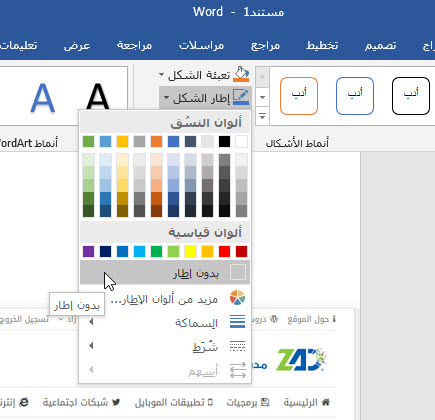
Task: Open the Layout (تخطيط) ribbon tab
Action: (x=322, y=45)
